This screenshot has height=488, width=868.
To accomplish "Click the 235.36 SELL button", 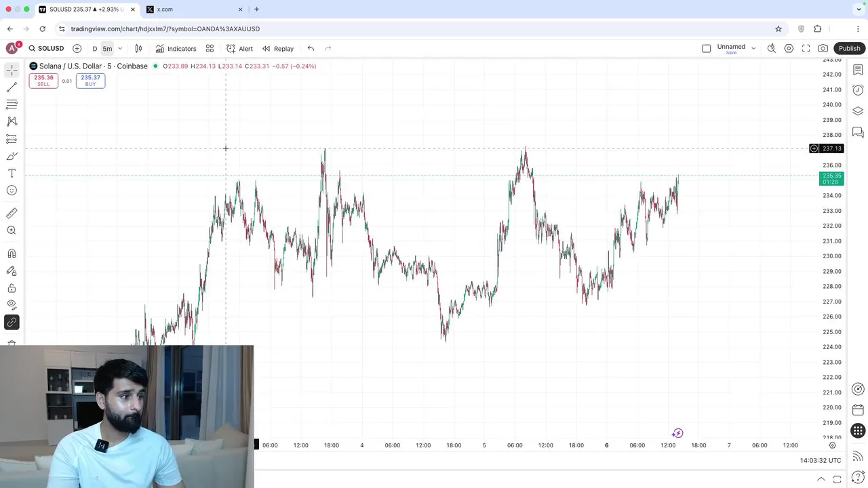I will (x=43, y=81).
